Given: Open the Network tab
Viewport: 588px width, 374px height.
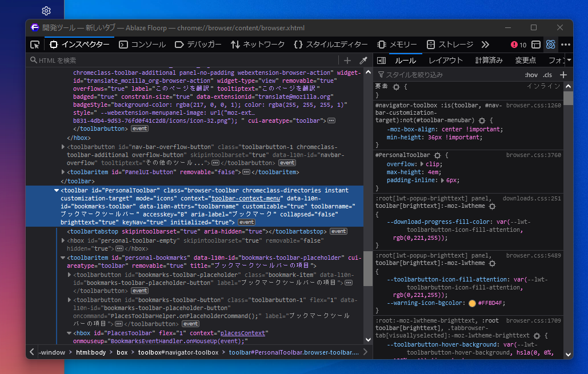Looking at the screenshot, I should point(258,45).
